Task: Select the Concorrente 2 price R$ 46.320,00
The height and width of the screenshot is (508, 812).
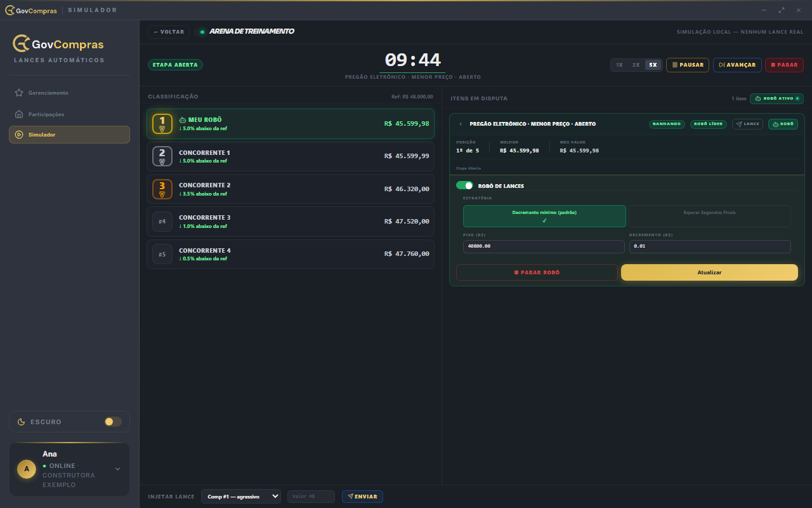Action: click(x=407, y=189)
